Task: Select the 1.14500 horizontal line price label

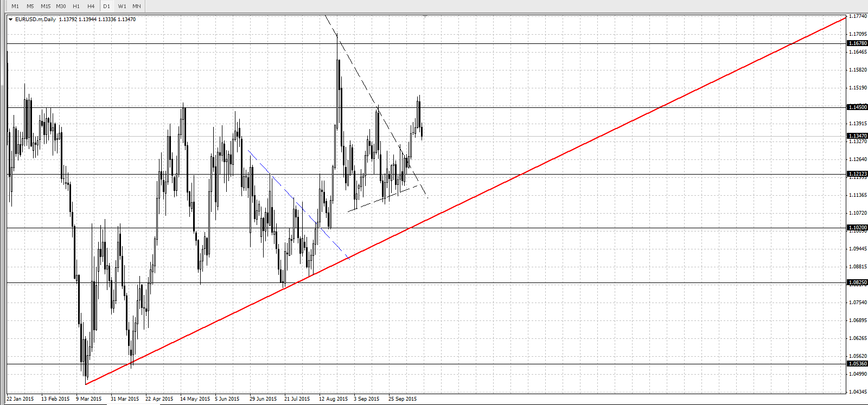Action: coord(858,107)
